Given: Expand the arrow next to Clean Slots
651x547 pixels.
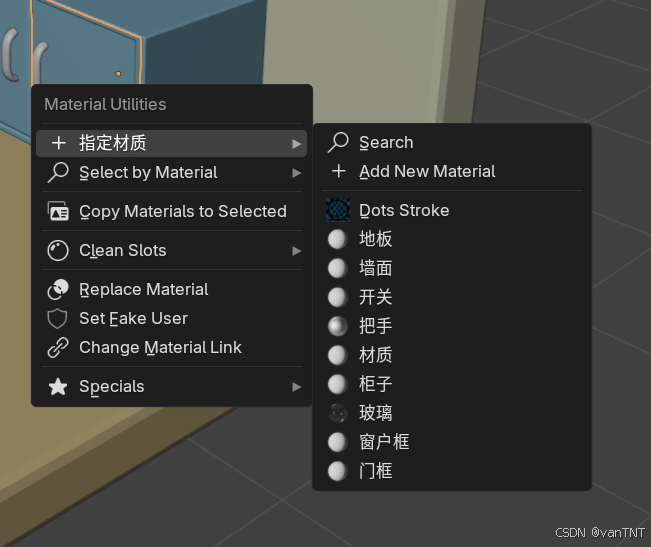Looking at the screenshot, I should pos(296,251).
